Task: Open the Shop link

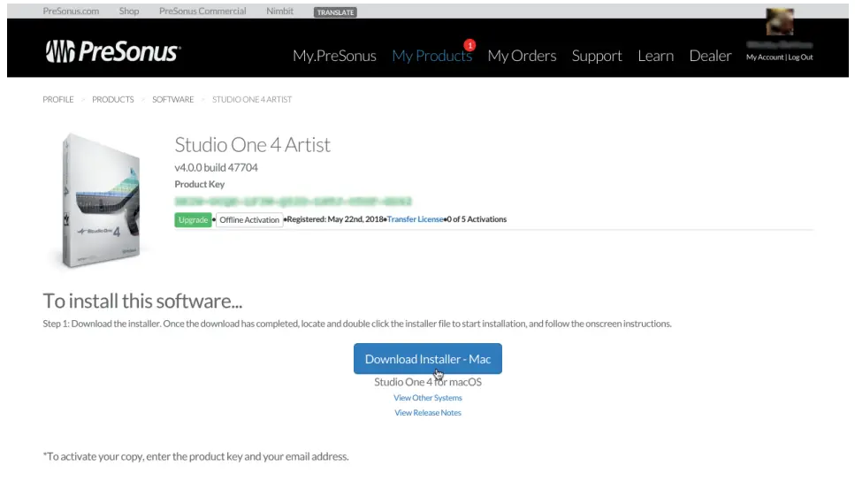Action: tap(129, 11)
